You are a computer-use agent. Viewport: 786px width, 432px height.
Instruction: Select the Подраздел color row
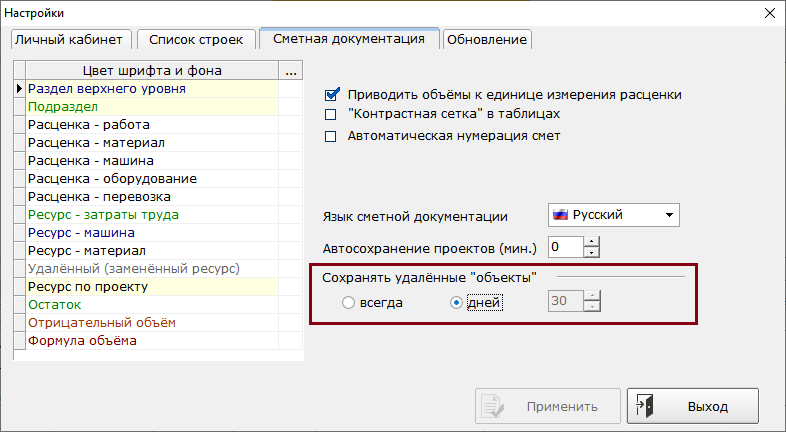tap(150, 107)
